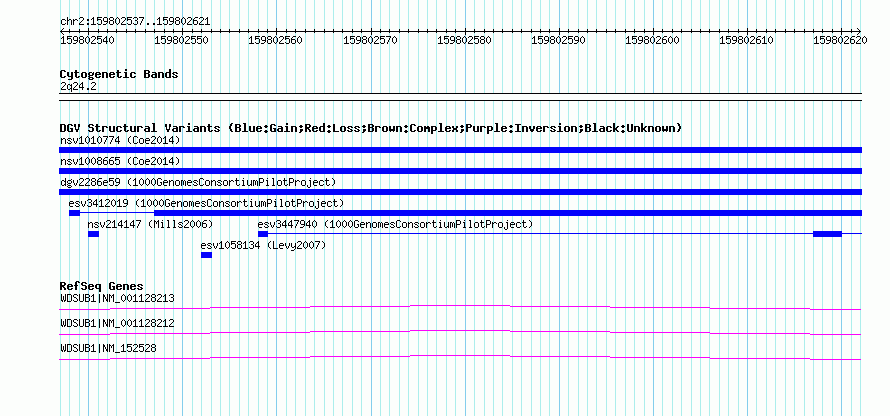
Task: Click the DGV Structural Variants track title
Action: [371, 128]
